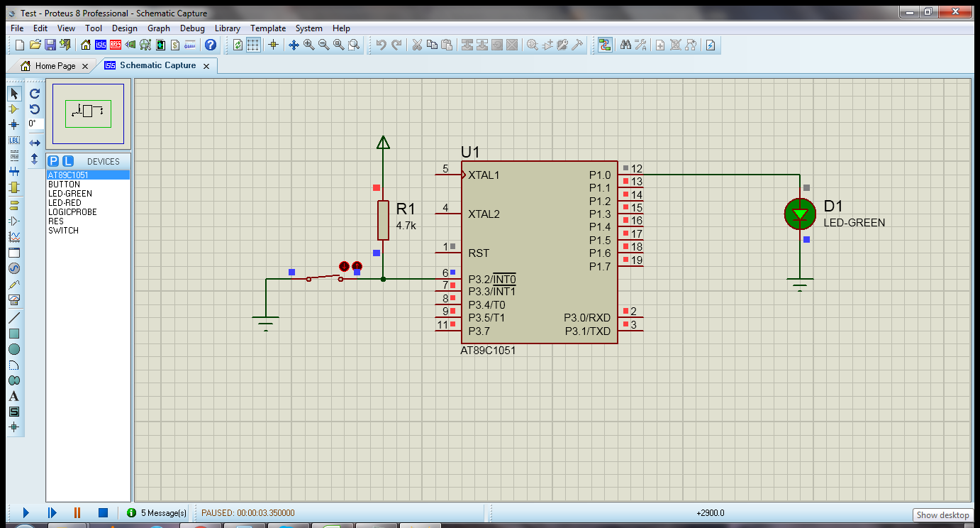Viewport: 980px width, 528px height.
Task: Rotate clockwise with the top rotation arrow
Action: (x=35, y=94)
